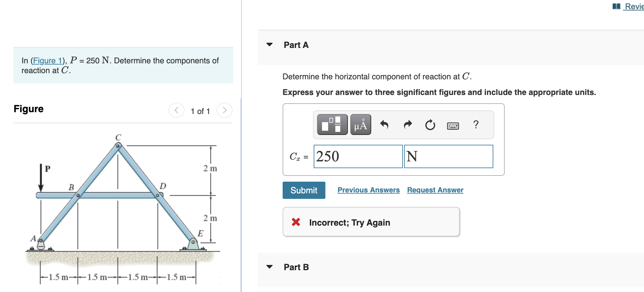This screenshot has height=292, width=644.
Task: Open the equation template icon
Action: coord(332,125)
